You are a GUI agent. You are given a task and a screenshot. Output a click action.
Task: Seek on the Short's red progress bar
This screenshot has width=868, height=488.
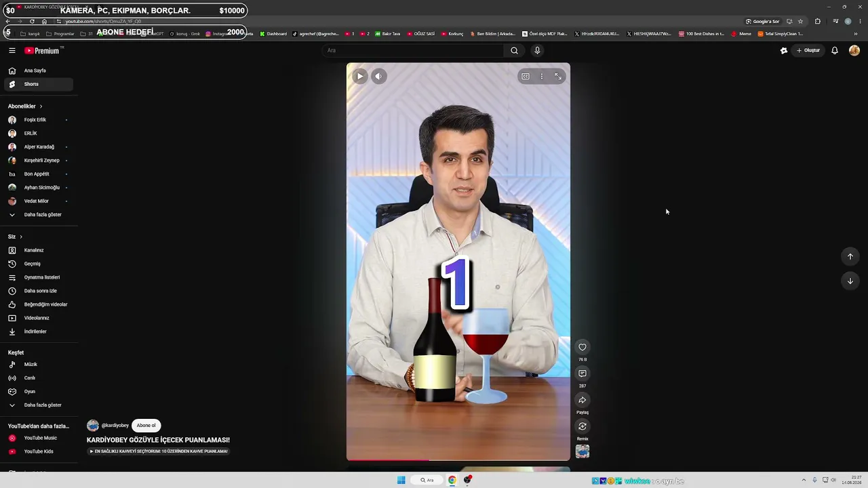coord(458,460)
